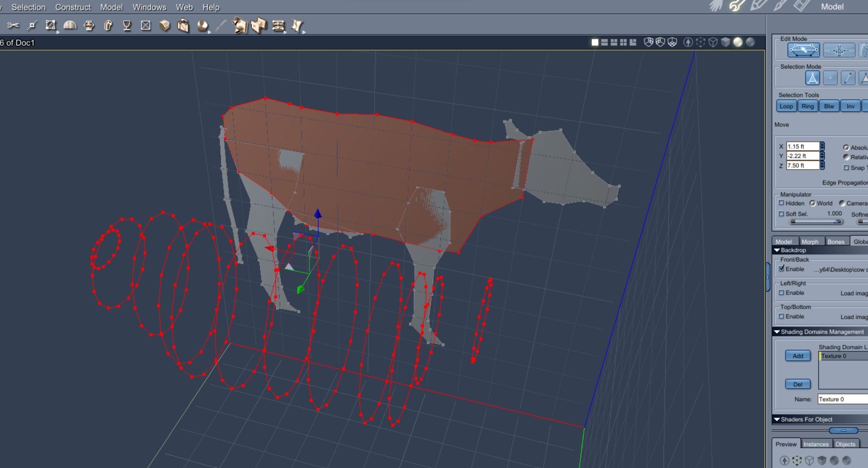
Task: Enable the Hidden manipulator checkbox
Action: pos(781,203)
